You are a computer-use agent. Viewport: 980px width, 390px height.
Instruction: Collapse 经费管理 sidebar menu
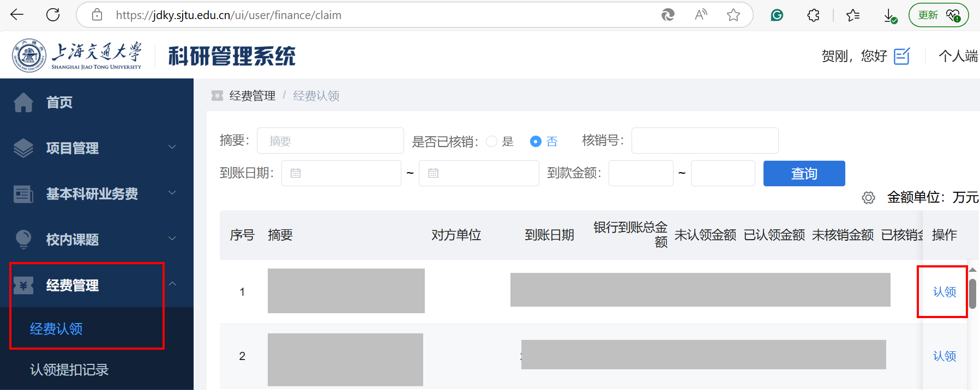(96, 285)
